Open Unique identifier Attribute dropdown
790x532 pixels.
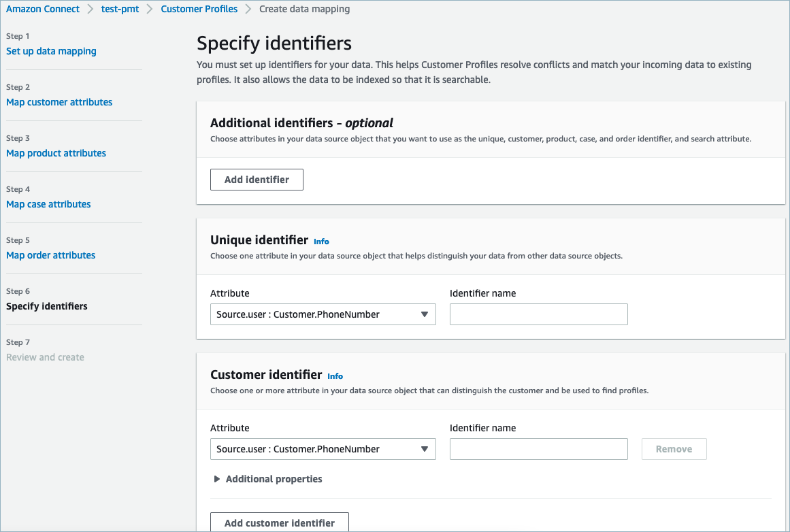pos(323,314)
